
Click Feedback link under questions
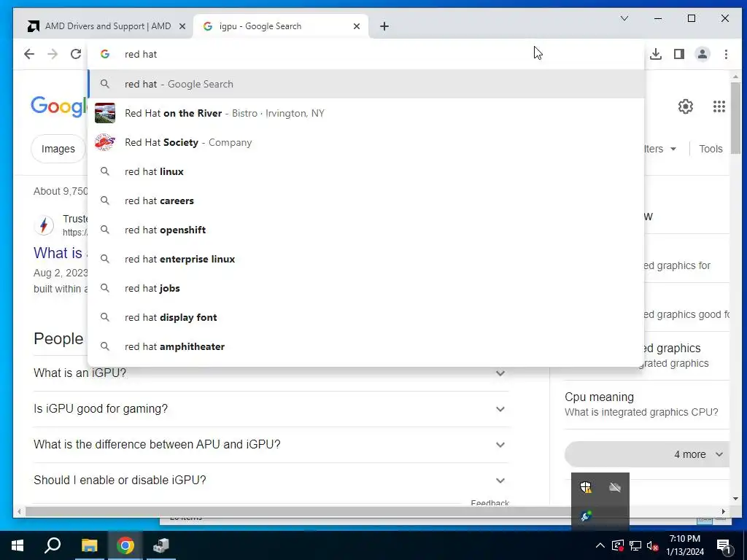click(x=489, y=503)
